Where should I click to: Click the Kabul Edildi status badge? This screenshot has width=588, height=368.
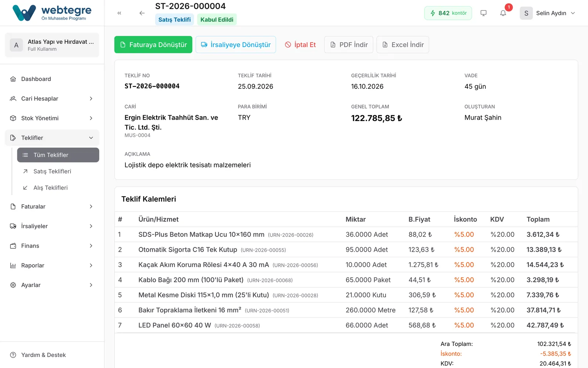[x=217, y=20]
